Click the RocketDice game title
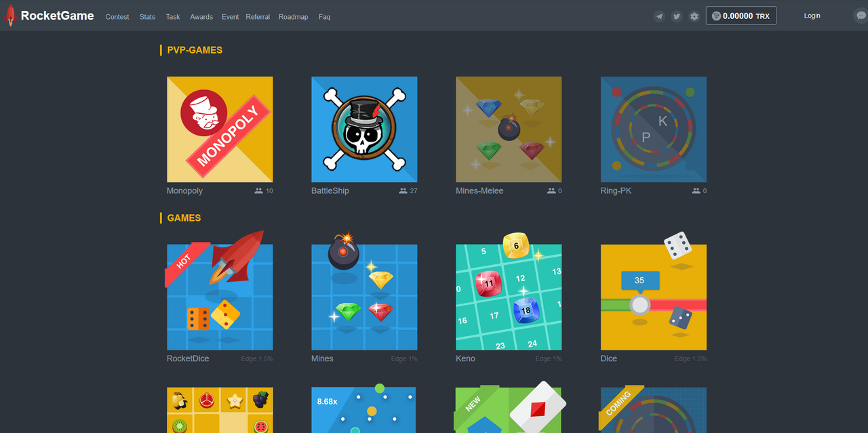Image resolution: width=868 pixels, height=433 pixels. 188,359
